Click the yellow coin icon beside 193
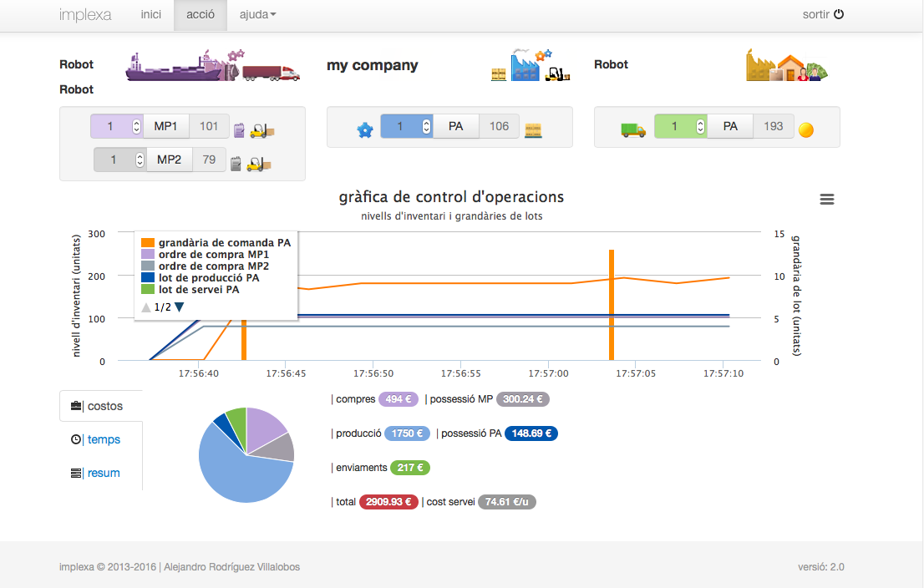This screenshot has width=924, height=588. (x=806, y=129)
